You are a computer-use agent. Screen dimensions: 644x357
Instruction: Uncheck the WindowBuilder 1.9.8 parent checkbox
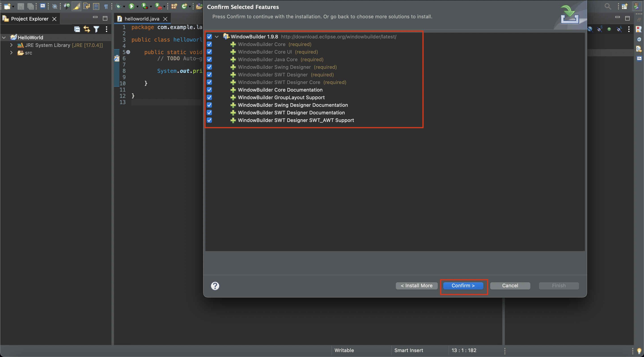[209, 36]
